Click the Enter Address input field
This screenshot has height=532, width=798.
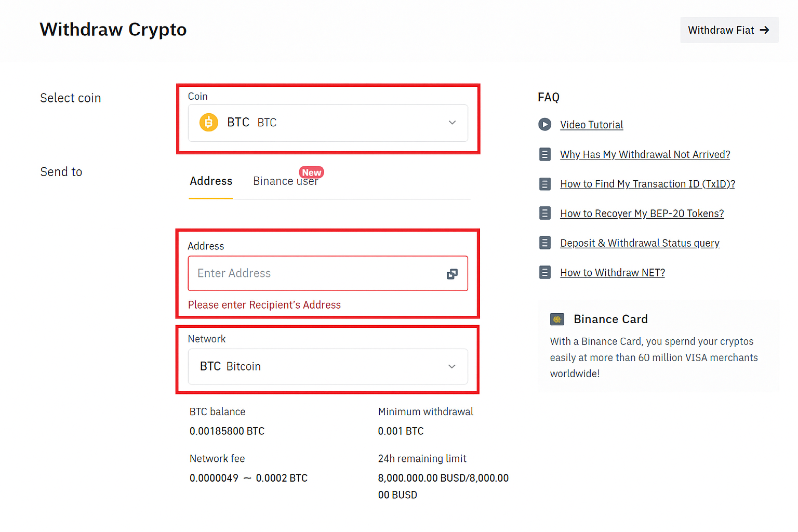click(x=312, y=273)
